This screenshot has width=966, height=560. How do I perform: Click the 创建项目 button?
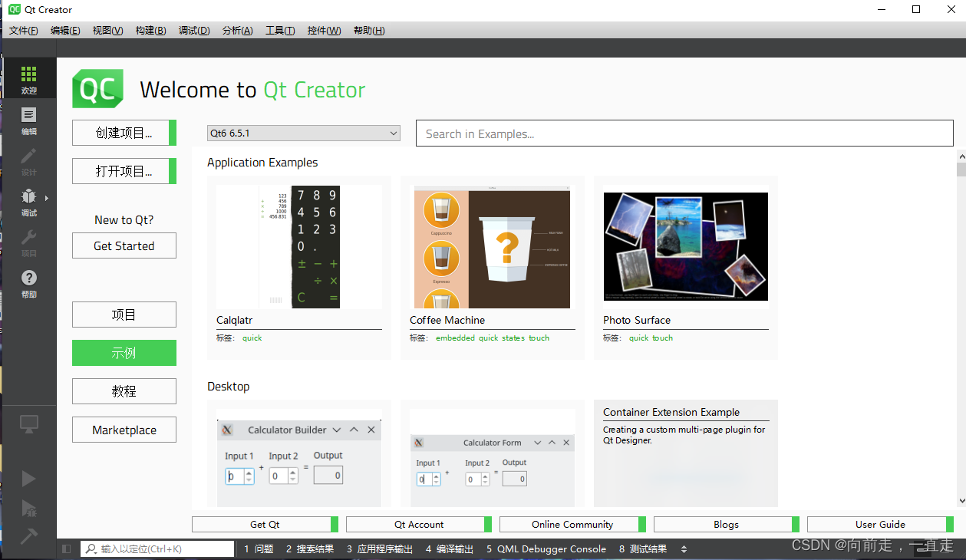[124, 133]
